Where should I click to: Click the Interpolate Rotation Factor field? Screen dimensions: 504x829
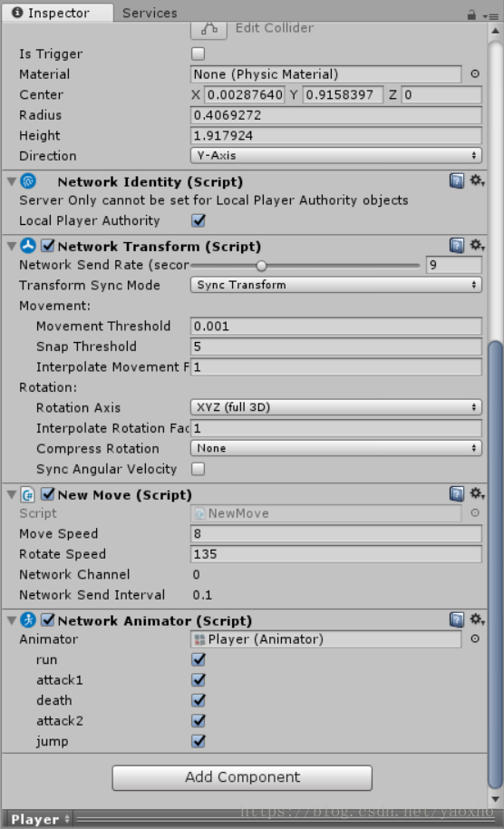tap(336, 428)
